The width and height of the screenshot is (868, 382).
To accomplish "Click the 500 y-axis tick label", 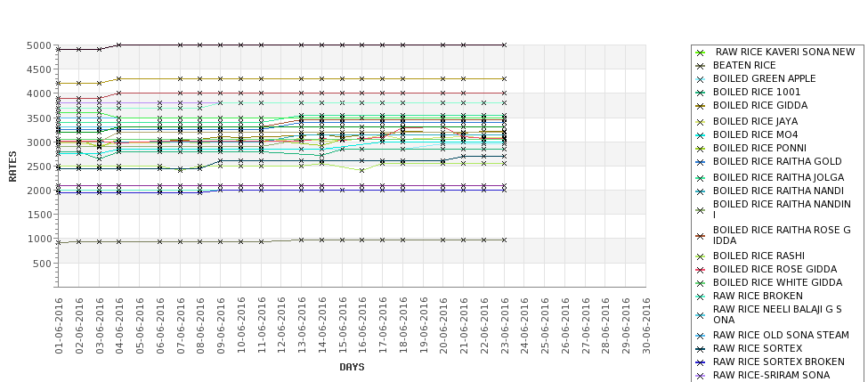I will [42, 264].
